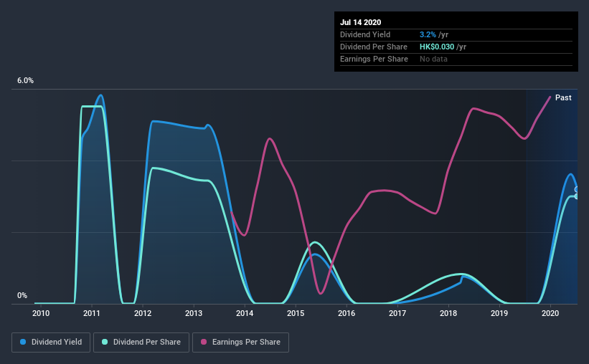Screen dimensions: 589x364
Task: Click the Jul 14 2020 tooltip date
Action: [361, 22]
